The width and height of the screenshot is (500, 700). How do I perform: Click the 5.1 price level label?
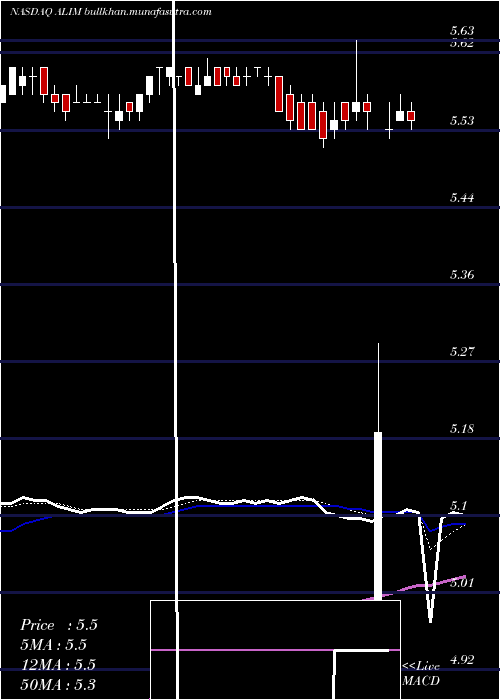coord(459,505)
